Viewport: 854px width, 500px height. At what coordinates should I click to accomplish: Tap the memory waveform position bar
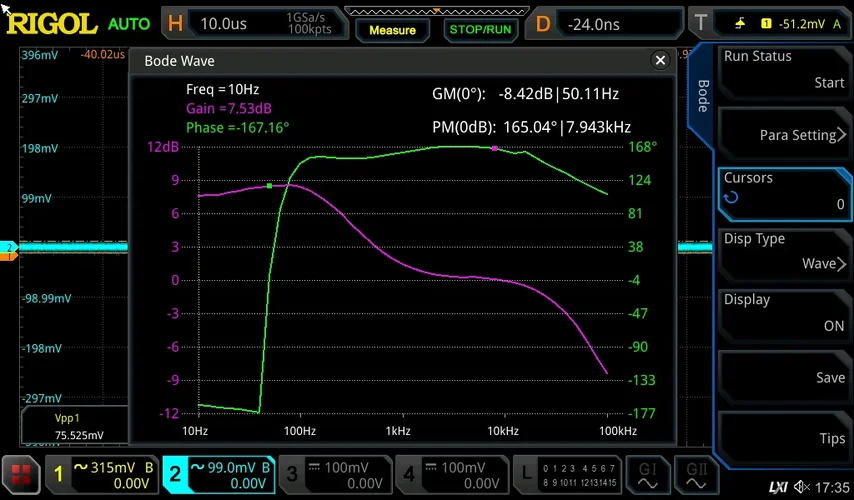tap(436, 11)
